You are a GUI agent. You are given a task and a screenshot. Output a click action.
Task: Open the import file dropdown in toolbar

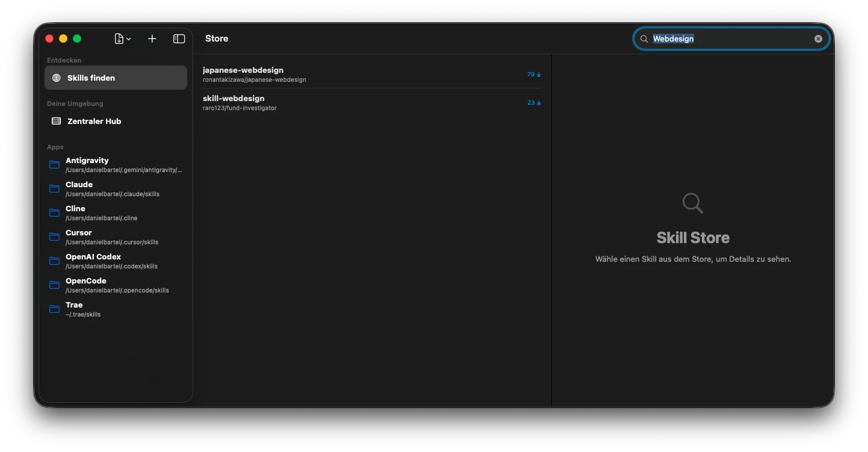pyautogui.click(x=122, y=39)
